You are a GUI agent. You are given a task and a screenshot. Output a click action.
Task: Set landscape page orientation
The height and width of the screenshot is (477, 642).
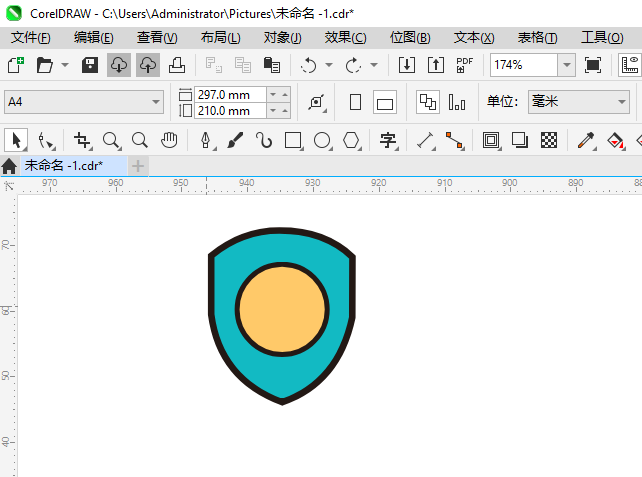point(385,102)
